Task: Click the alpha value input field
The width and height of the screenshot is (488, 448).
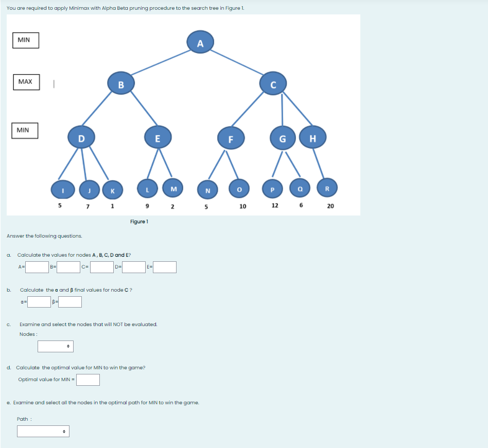Action: (39, 302)
